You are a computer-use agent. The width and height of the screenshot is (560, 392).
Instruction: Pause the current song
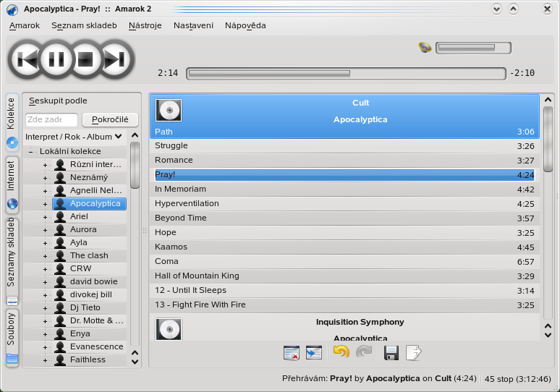(56, 59)
